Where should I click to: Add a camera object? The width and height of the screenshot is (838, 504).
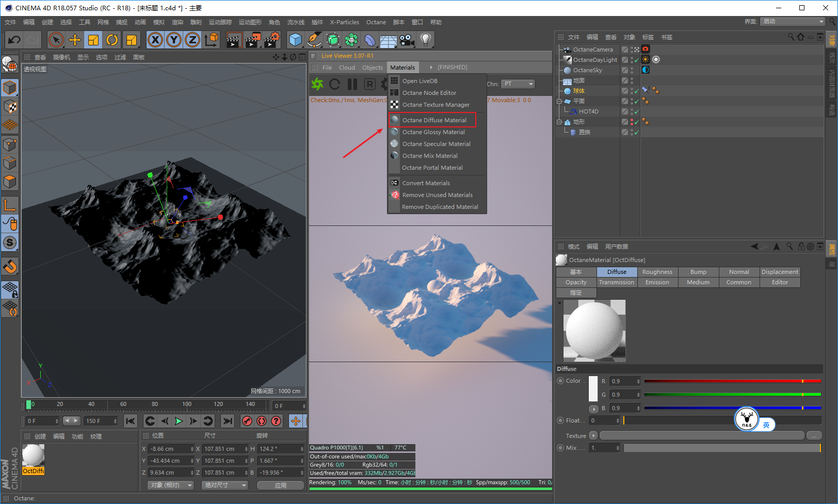coord(407,40)
